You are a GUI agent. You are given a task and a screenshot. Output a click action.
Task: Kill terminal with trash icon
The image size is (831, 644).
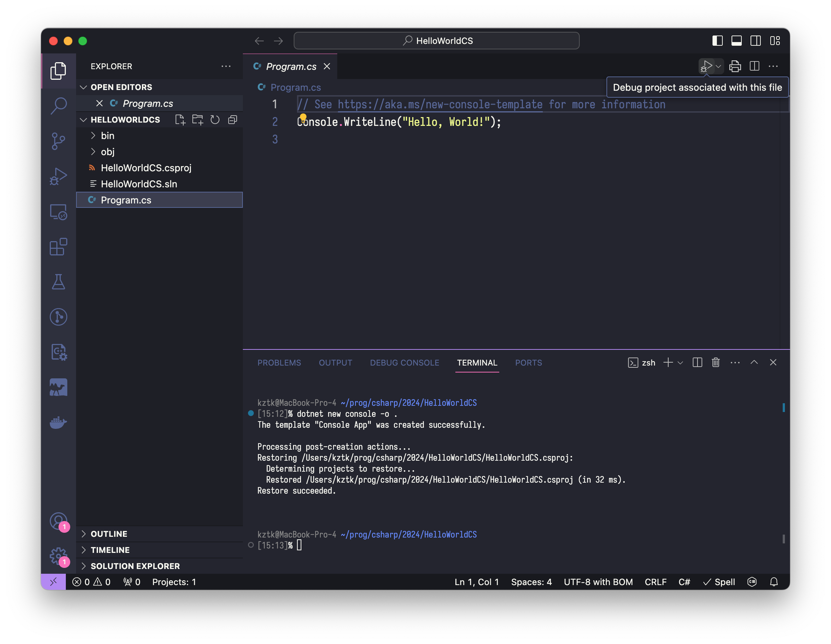tap(716, 362)
